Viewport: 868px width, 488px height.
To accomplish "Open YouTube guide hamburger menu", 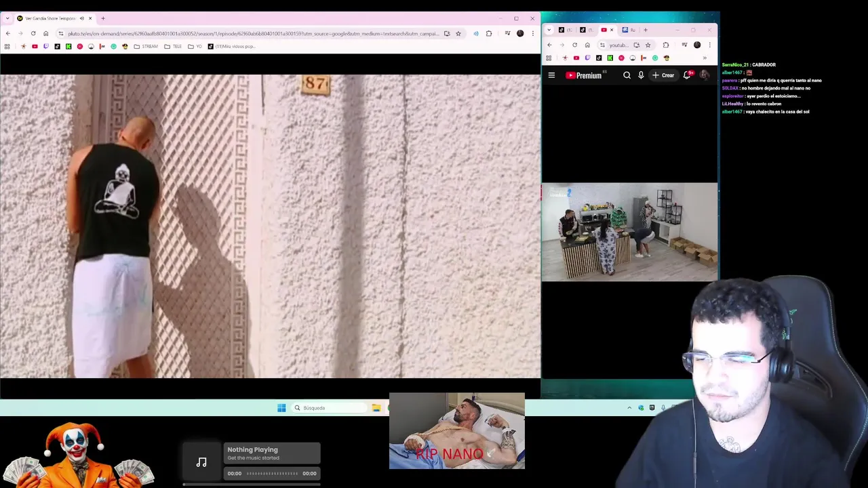I will [551, 75].
